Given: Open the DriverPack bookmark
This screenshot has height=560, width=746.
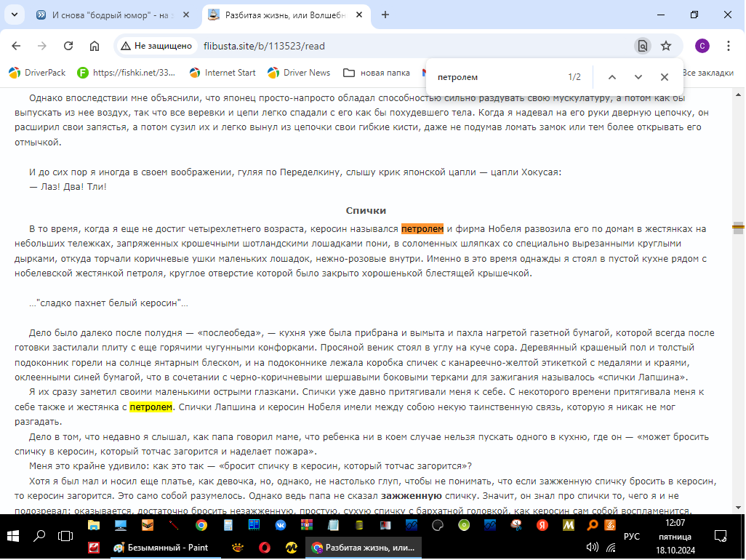Looking at the screenshot, I should point(37,73).
